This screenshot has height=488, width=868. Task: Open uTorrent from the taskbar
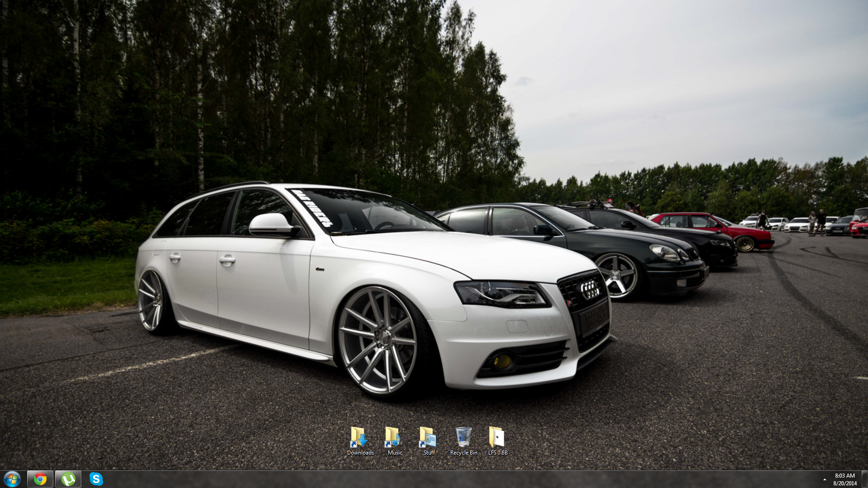tap(68, 479)
